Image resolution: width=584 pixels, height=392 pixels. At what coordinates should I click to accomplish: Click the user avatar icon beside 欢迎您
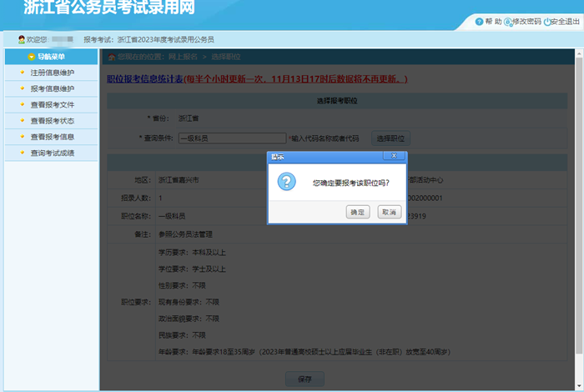(x=22, y=39)
